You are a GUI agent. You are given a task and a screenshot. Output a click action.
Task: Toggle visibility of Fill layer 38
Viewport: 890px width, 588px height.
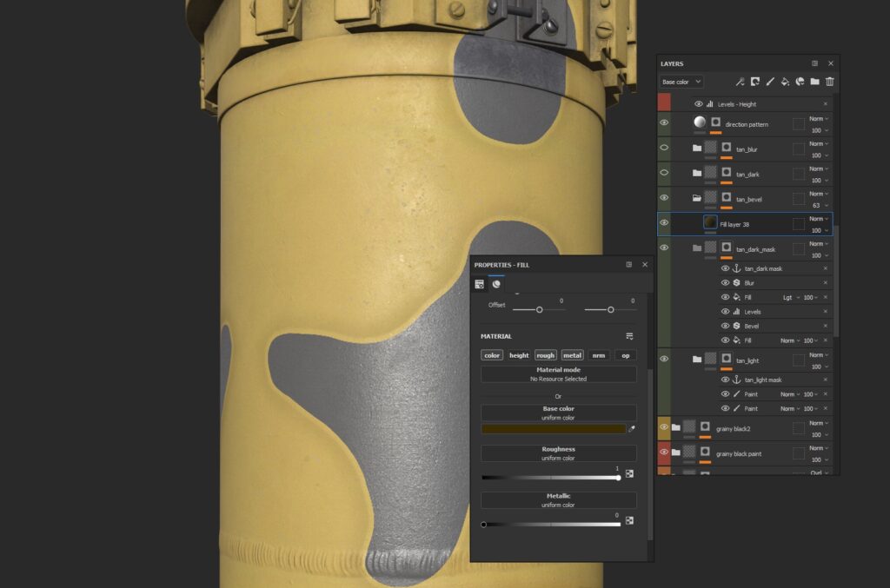(664, 223)
